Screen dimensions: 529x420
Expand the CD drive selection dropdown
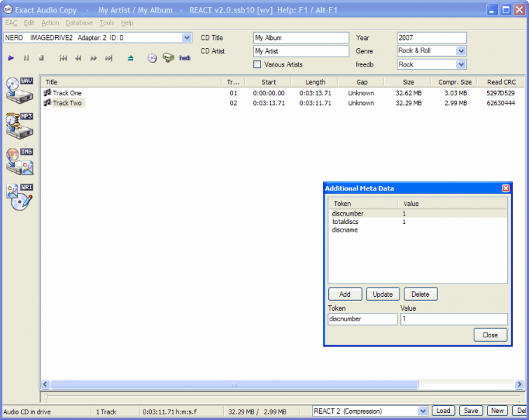(186, 38)
